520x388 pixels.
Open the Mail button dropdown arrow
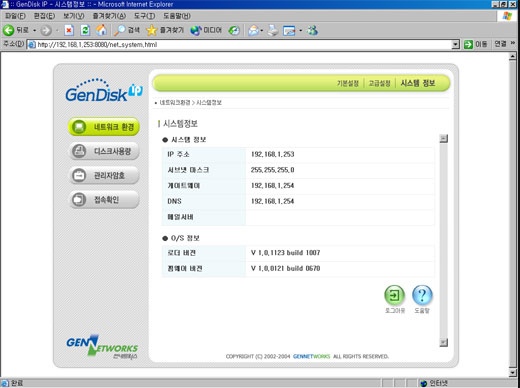pyautogui.click(x=262, y=31)
